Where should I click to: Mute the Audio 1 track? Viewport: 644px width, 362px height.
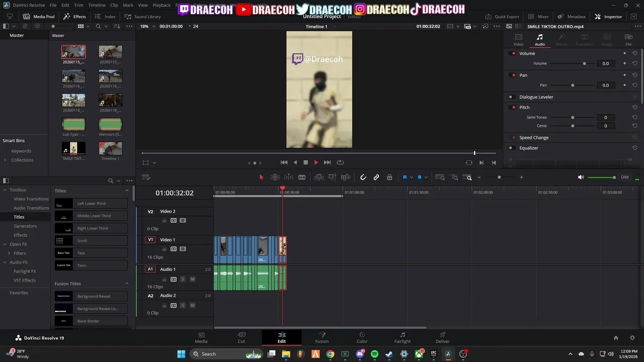pos(192,279)
